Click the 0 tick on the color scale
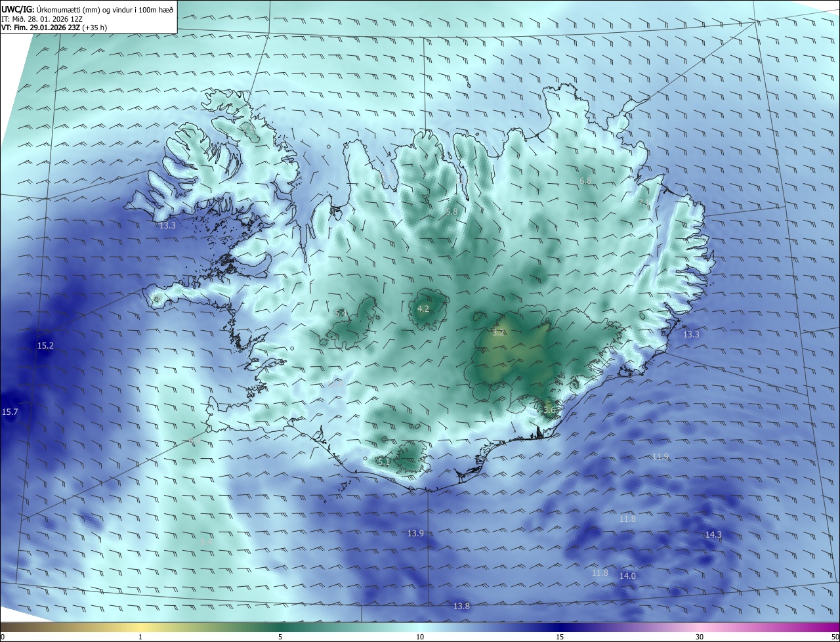The width and height of the screenshot is (840, 642). point(3,637)
